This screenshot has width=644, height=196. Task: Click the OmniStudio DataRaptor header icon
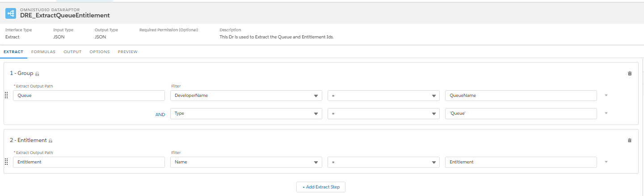click(x=11, y=13)
